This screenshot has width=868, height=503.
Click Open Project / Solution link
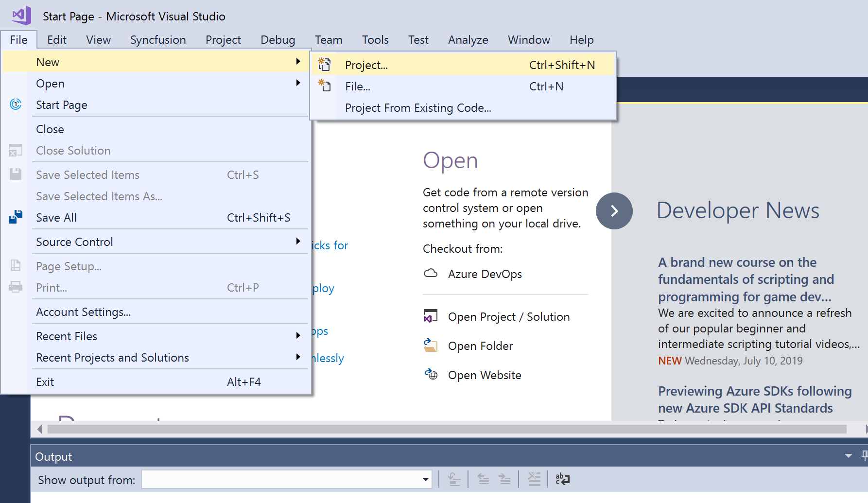pyautogui.click(x=508, y=316)
